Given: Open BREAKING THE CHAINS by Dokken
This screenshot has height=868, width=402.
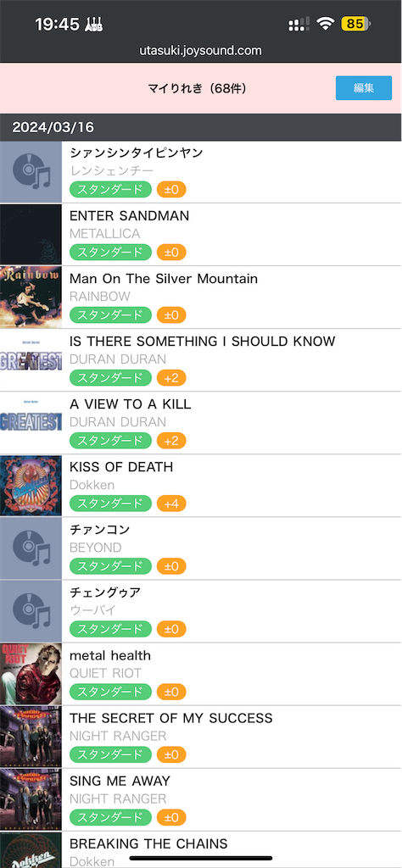Looking at the screenshot, I should (x=201, y=849).
